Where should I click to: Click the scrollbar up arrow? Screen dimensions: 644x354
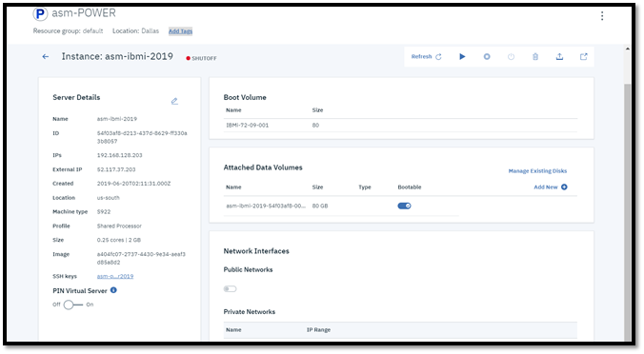click(627, 49)
